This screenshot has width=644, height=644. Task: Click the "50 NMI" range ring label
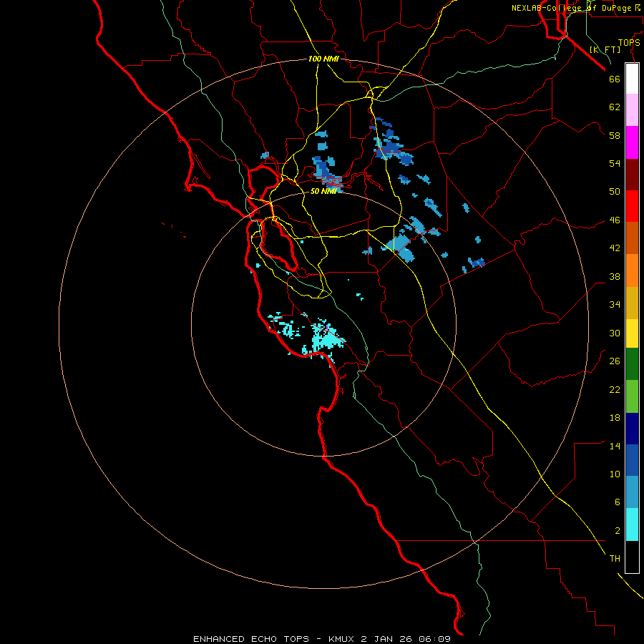coord(323,191)
